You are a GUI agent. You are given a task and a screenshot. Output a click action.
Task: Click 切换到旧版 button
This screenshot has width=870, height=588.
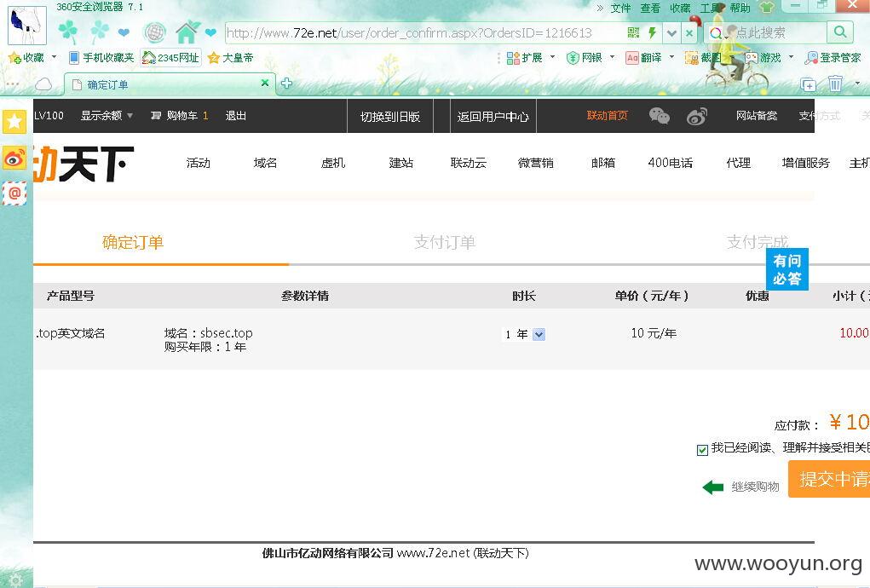390,117
